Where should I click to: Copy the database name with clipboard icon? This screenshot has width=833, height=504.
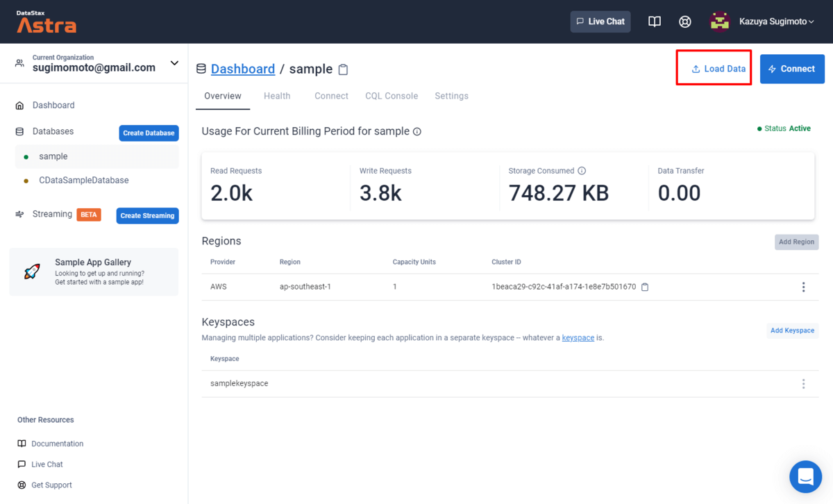343,69
